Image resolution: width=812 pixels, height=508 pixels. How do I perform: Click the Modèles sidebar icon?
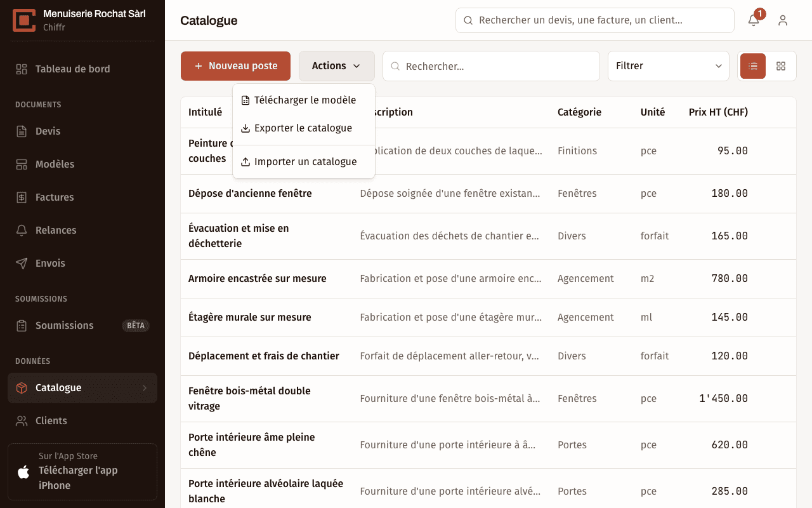(x=22, y=164)
